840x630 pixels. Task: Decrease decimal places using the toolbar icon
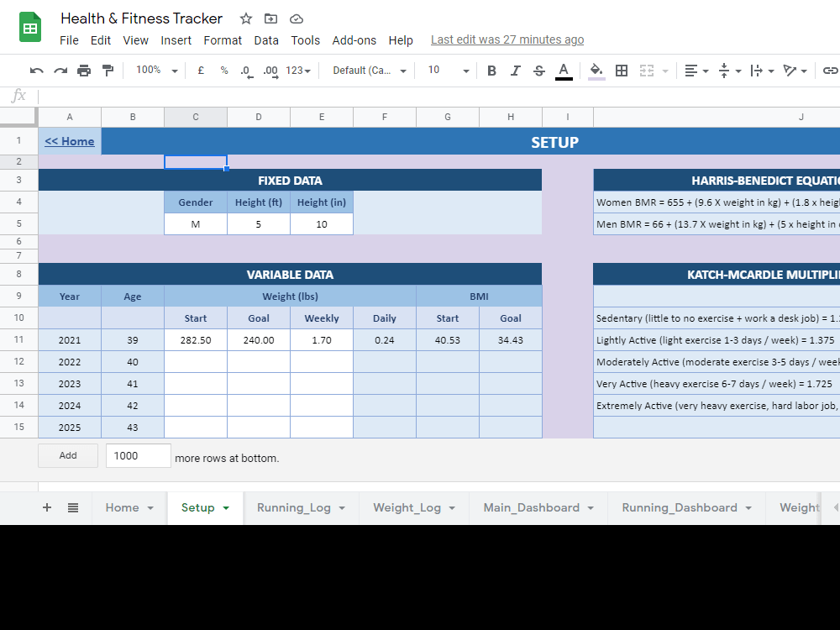point(246,71)
